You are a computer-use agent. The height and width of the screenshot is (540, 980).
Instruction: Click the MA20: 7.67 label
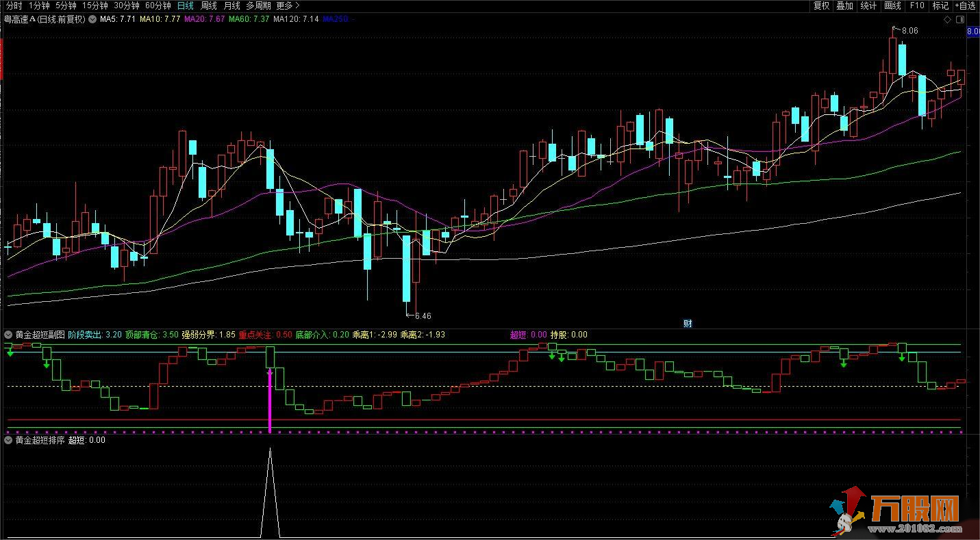204,19
